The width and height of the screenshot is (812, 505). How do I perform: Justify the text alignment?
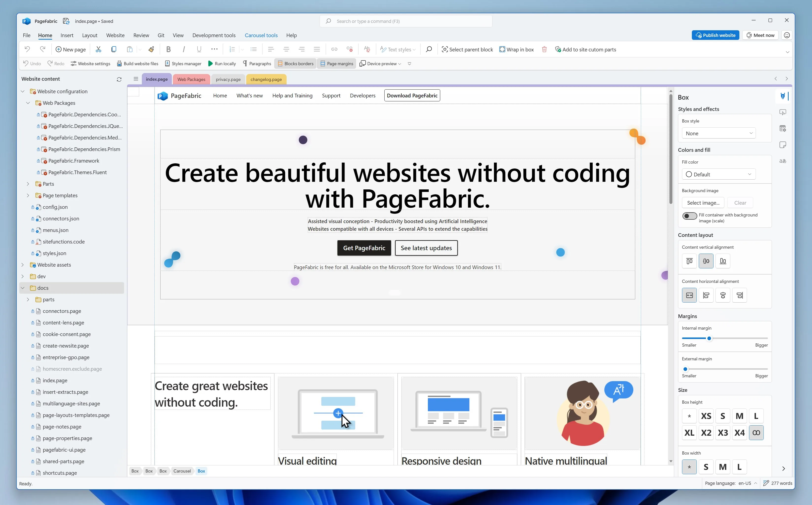(317, 49)
